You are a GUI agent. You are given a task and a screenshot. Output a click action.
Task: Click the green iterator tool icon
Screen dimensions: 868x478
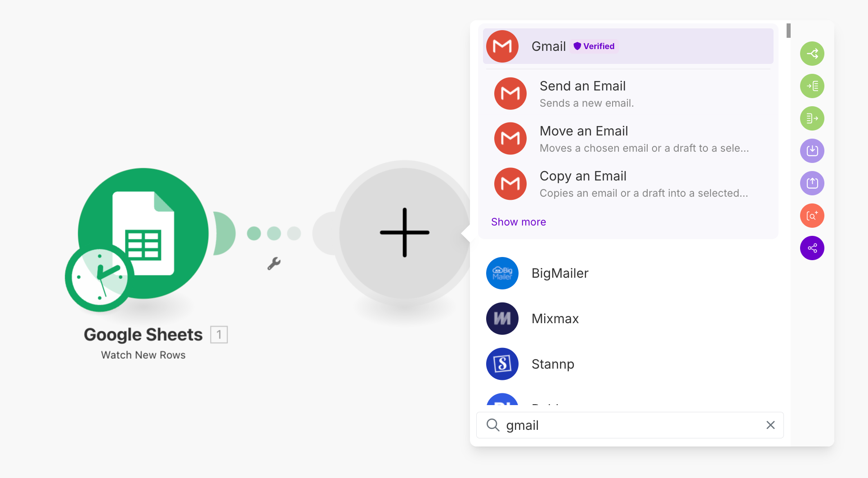(x=812, y=86)
